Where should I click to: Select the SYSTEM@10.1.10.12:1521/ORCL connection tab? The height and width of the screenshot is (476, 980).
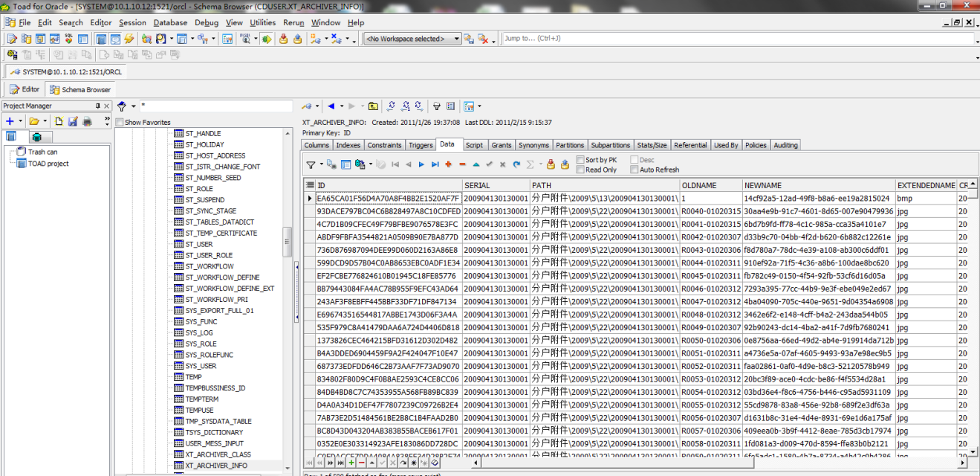[65, 71]
